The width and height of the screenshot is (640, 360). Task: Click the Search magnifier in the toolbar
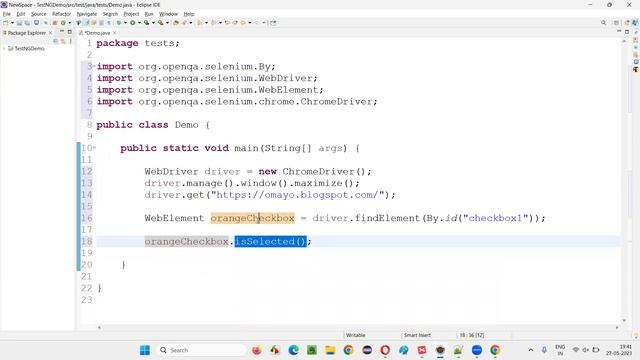coord(603,23)
